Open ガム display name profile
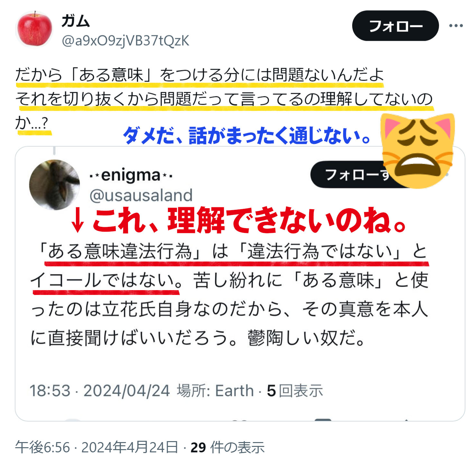Image resolution: width=476 pixels, height=462 pixels. pos(76,21)
